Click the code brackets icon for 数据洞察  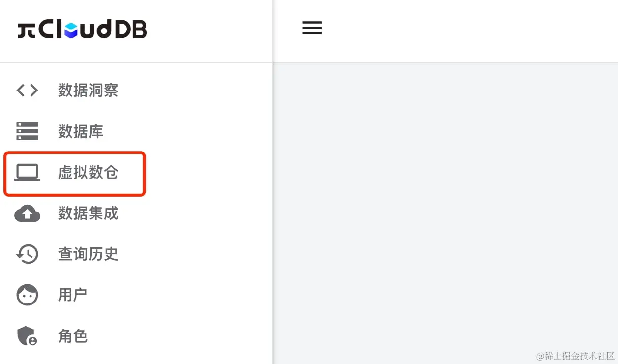[28, 91]
